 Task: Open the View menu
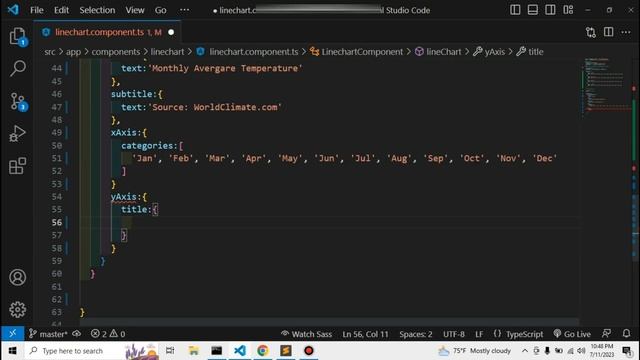(135, 10)
